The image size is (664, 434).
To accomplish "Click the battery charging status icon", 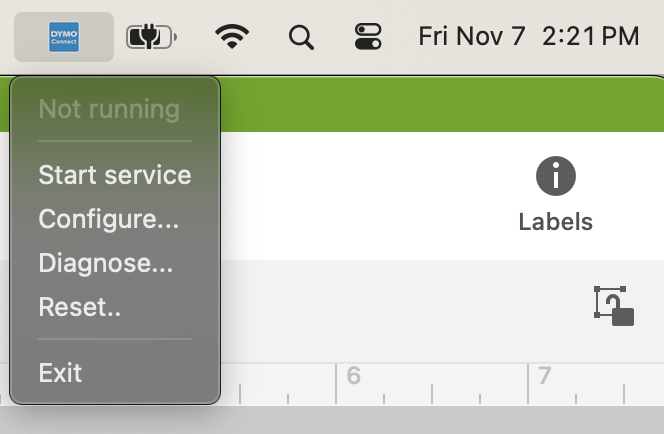I will coord(150,37).
